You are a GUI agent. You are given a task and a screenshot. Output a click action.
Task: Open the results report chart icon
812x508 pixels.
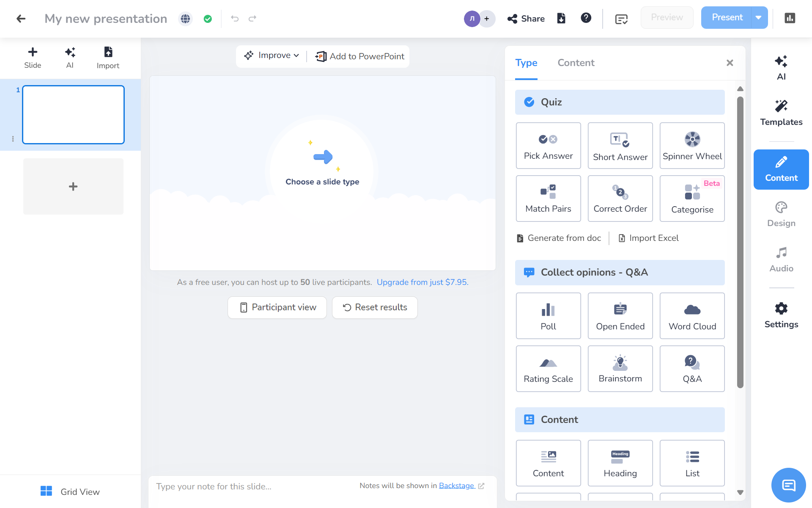(790, 18)
